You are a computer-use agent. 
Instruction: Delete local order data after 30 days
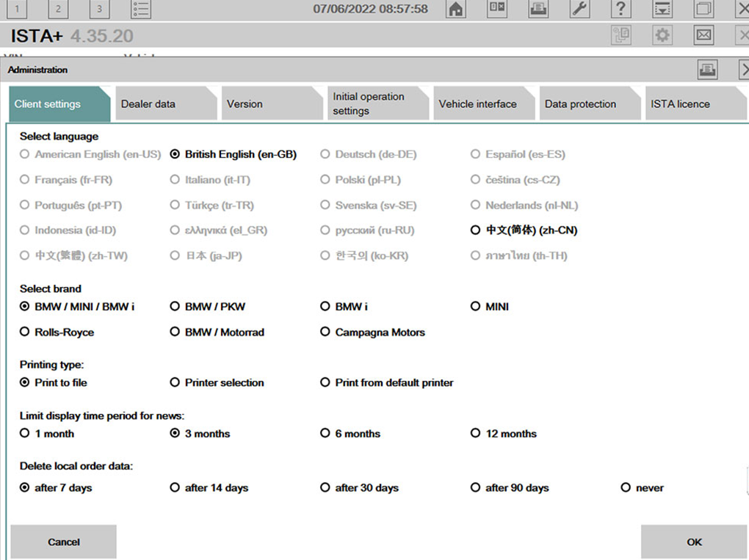(359, 487)
